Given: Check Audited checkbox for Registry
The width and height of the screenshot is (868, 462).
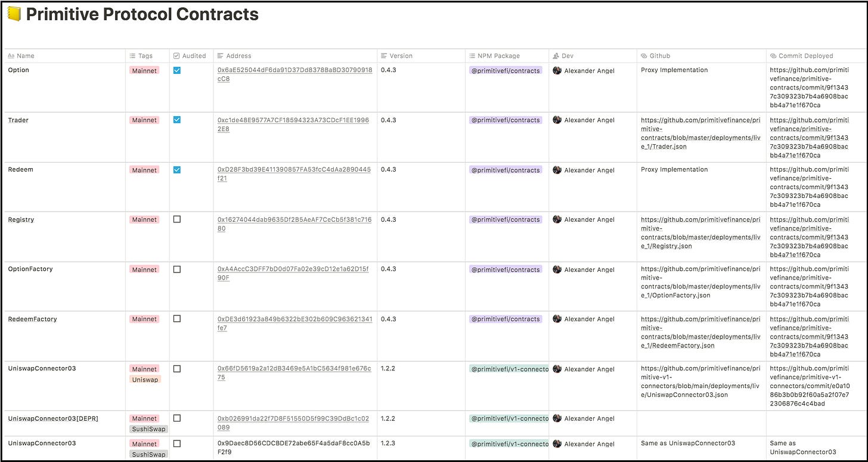Looking at the screenshot, I should 177,219.
